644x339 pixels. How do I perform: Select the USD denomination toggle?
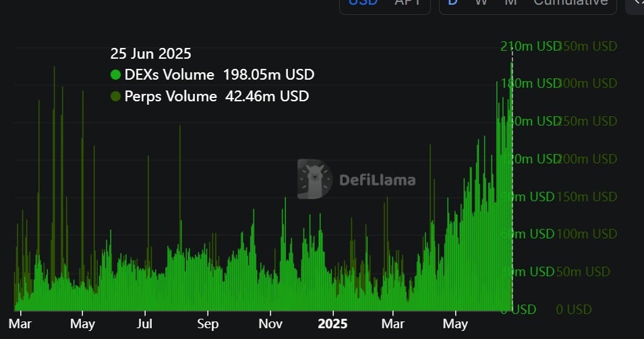tap(363, 3)
